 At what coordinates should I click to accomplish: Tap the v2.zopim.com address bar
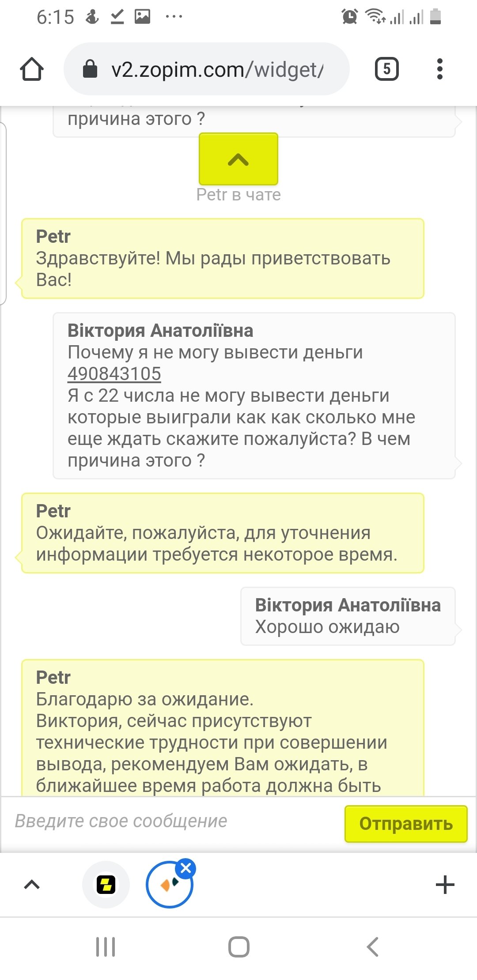pos(216,69)
